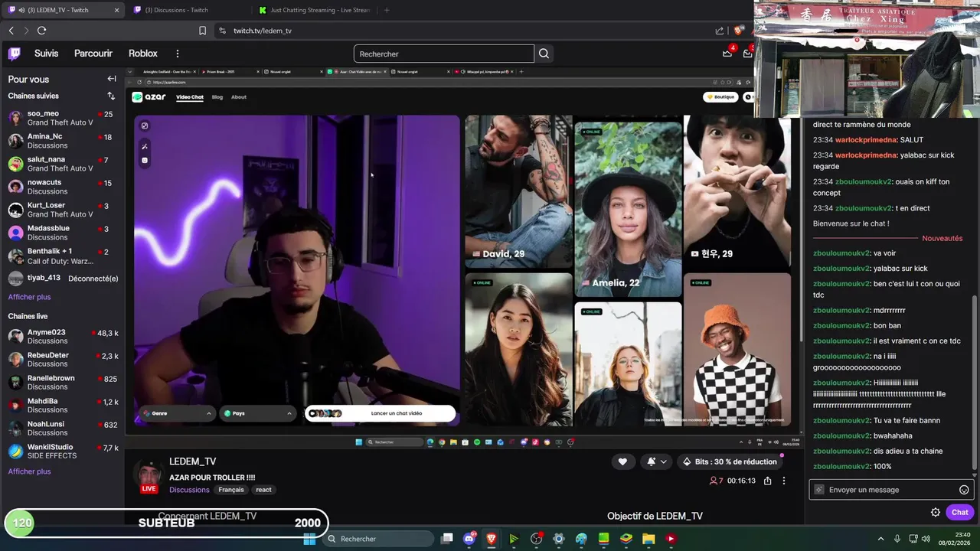Open the site information icon in the address bar
Image resolution: width=980 pixels, height=551 pixels.
[x=222, y=31]
